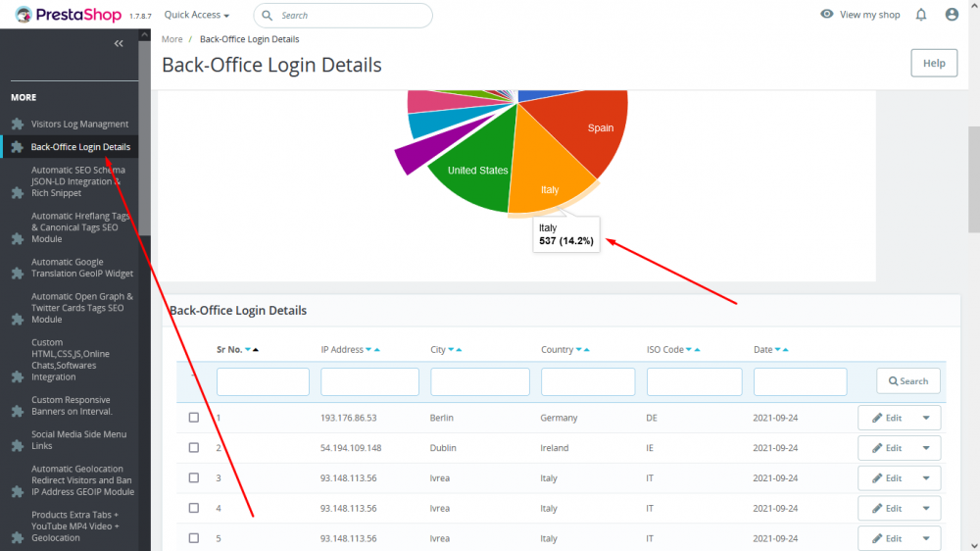Click the ISO Code filter field
This screenshot has width=980, height=551.
(x=695, y=381)
